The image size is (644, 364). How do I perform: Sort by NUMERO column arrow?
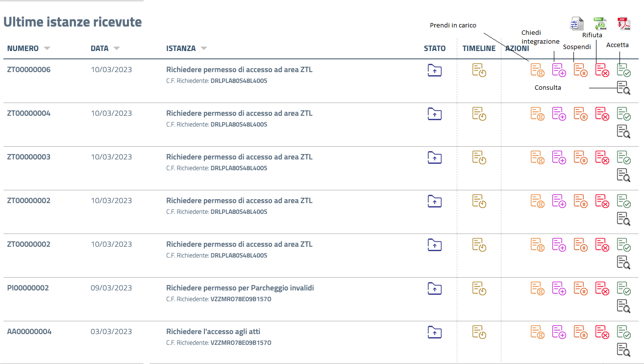(47, 49)
